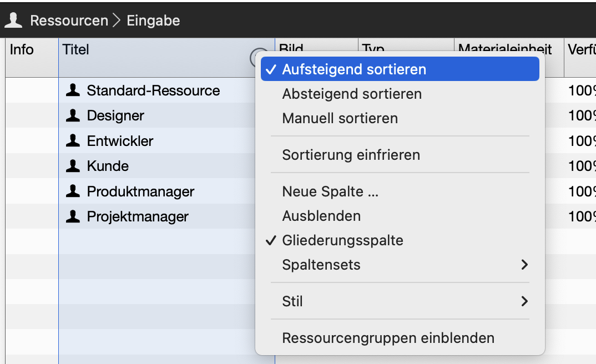596x364 pixels.
Task: Click the Titel column menu circle button
Action: click(x=255, y=58)
